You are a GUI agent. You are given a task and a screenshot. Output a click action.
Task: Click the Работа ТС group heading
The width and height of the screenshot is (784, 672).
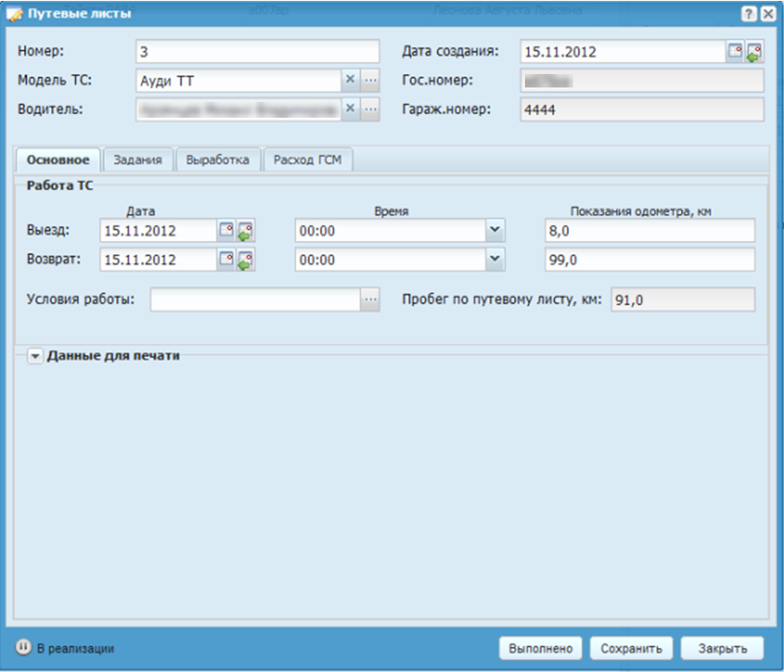pos(60,186)
